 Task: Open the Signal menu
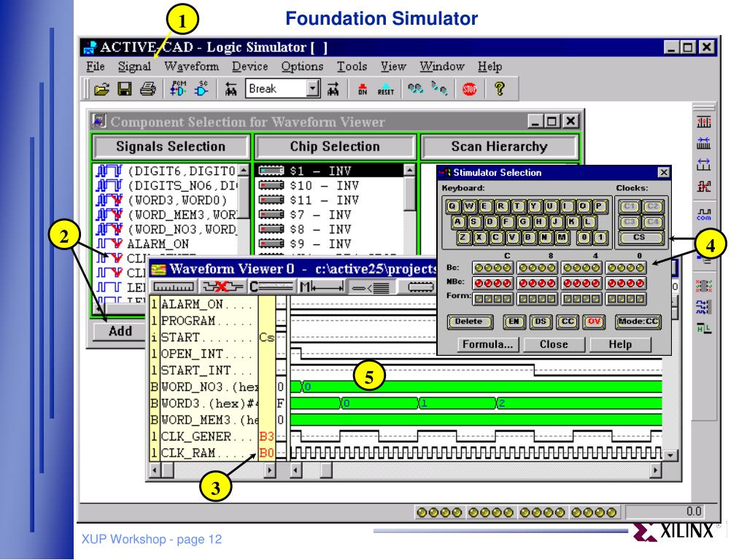click(x=134, y=66)
